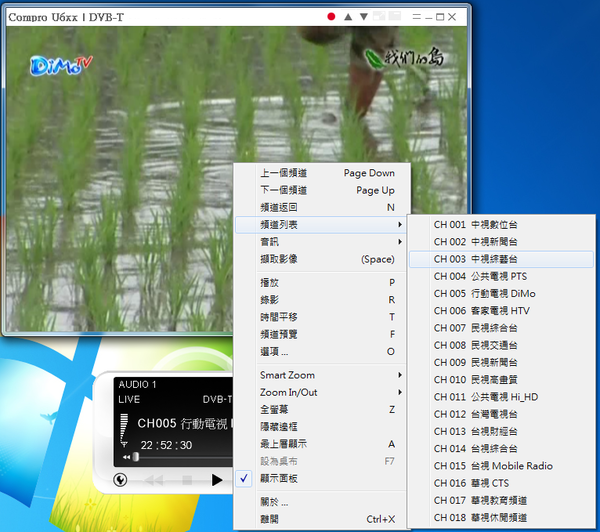Click the CH005 行動電視 channel name display

click(x=185, y=423)
